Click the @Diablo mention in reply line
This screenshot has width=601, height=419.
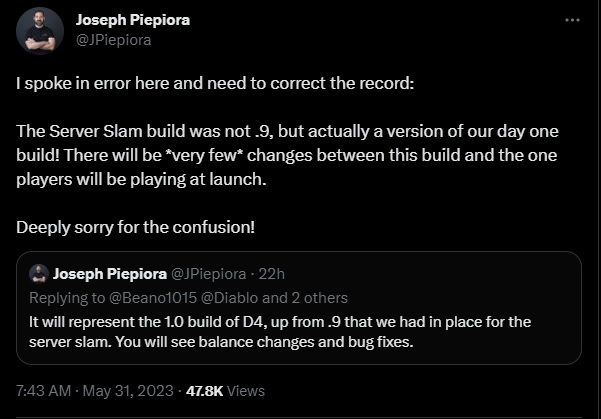point(229,298)
